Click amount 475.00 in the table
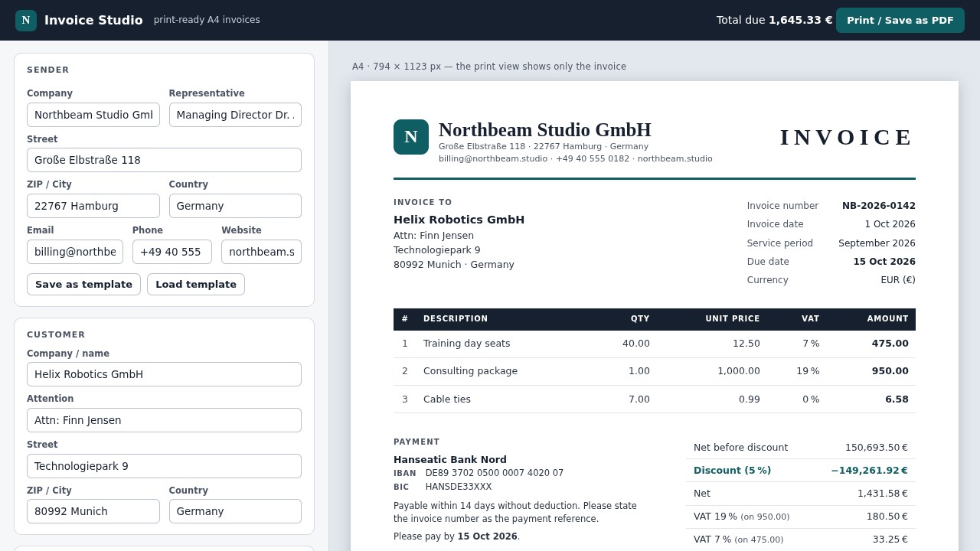The image size is (980, 551). (x=890, y=344)
